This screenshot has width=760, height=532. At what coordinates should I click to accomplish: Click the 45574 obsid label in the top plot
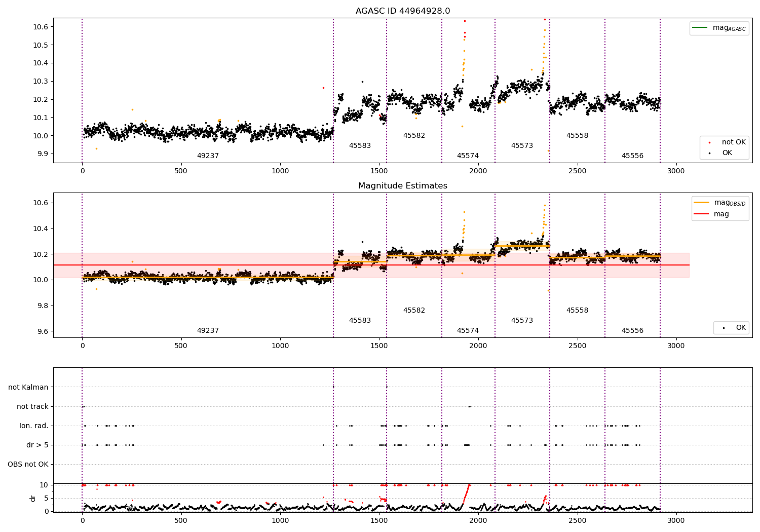(x=468, y=156)
